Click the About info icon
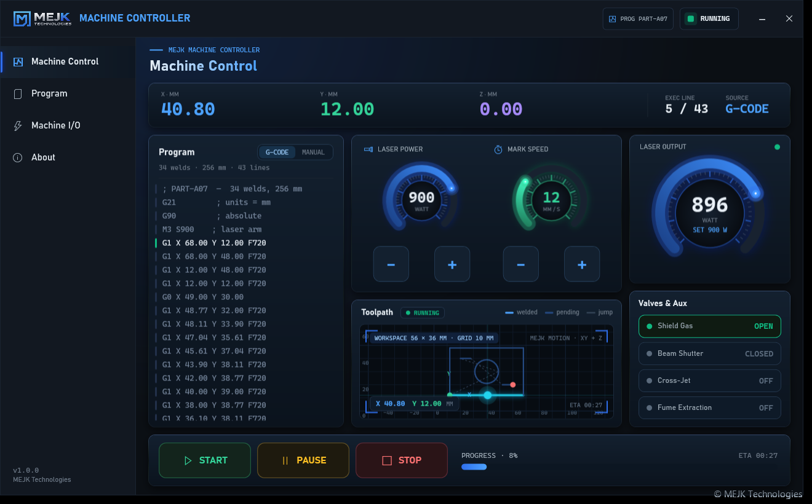 pyautogui.click(x=18, y=157)
